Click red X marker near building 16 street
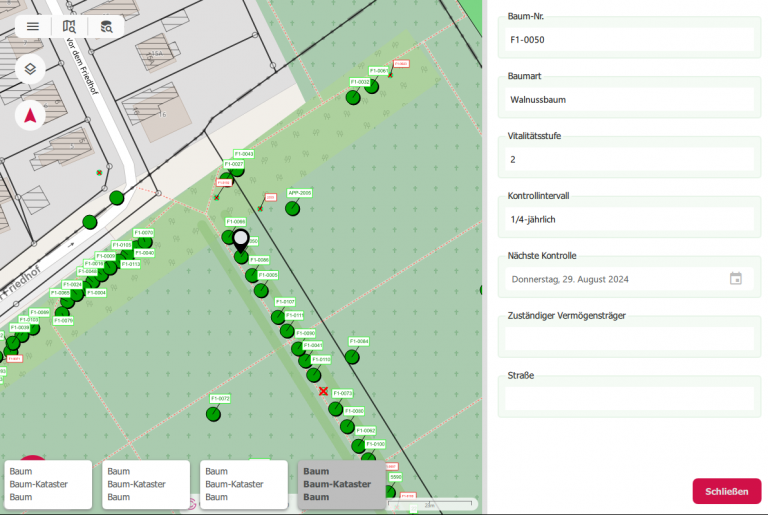The image size is (768, 515). [x=99, y=172]
